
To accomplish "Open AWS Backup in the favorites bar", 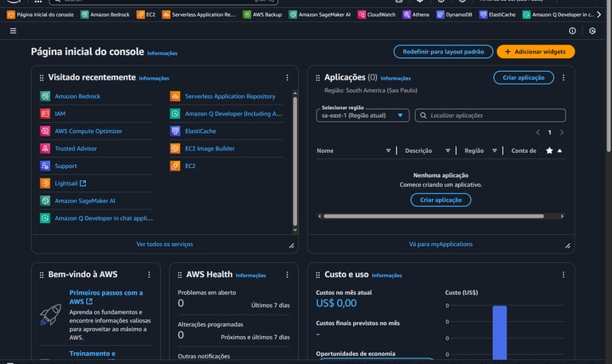I will [x=262, y=14].
